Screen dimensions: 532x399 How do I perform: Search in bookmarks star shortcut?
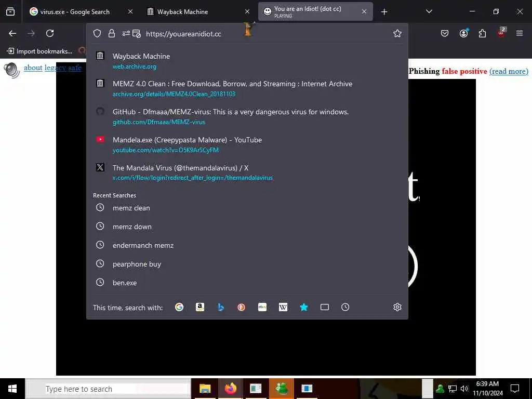pyautogui.click(x=303, y=307)
